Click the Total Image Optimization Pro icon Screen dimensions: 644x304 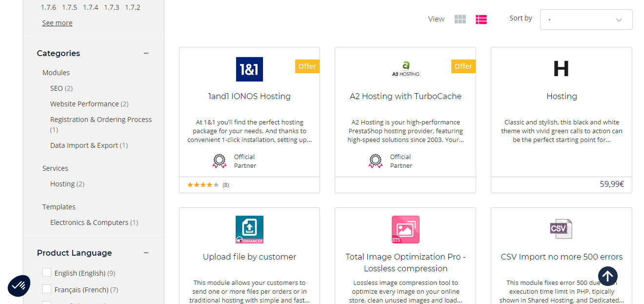click(x=405, y=229)
